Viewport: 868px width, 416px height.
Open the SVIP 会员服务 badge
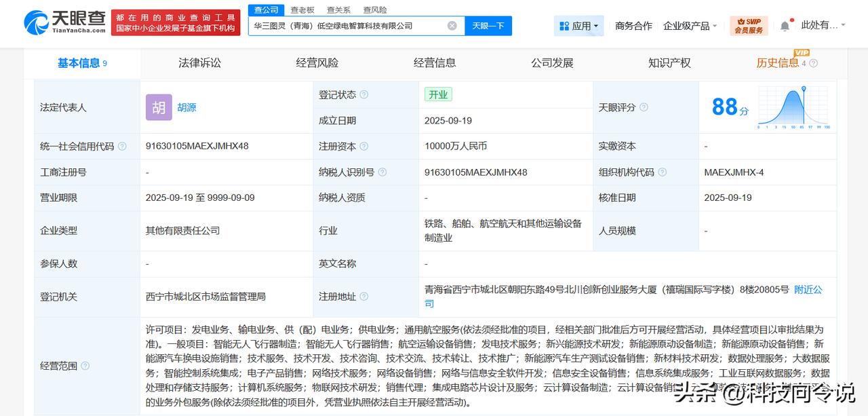coord(749,26)
